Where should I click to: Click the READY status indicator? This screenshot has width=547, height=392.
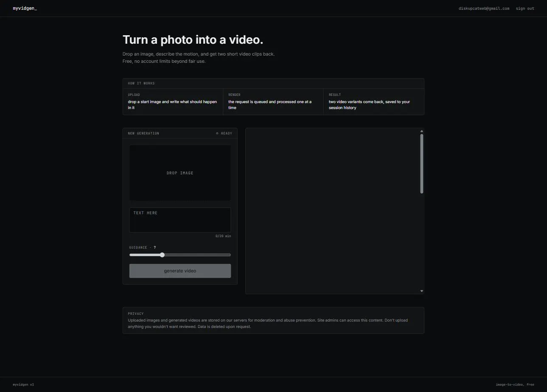[x=224, y=133]
